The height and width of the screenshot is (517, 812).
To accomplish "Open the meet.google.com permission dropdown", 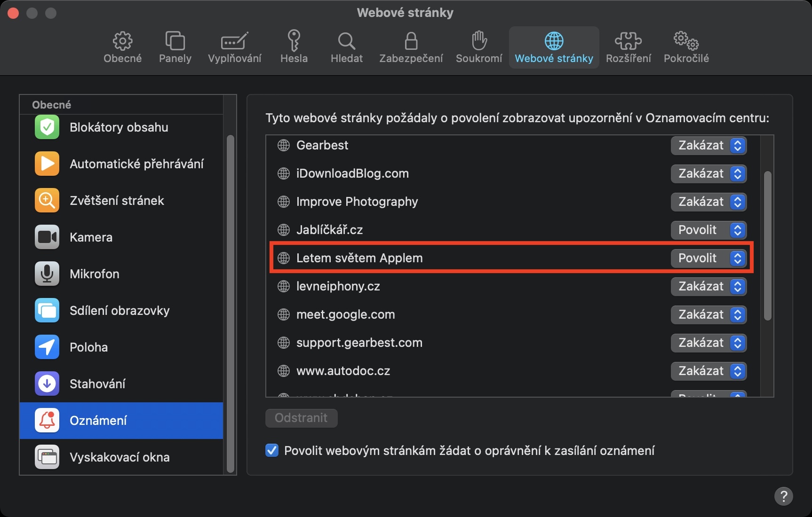I will click(x=709, y=314).
